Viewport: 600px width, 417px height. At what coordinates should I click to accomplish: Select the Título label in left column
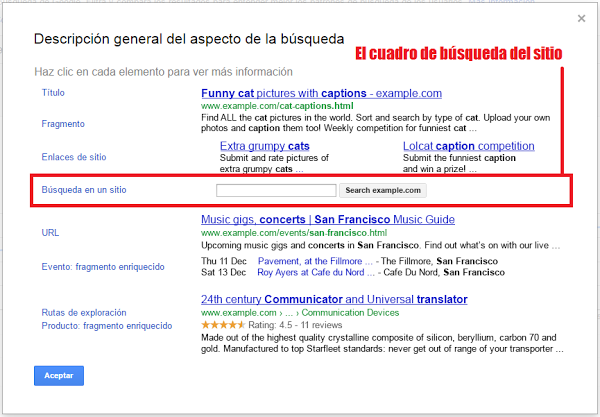pyautogui.click(x=53, y=93)
